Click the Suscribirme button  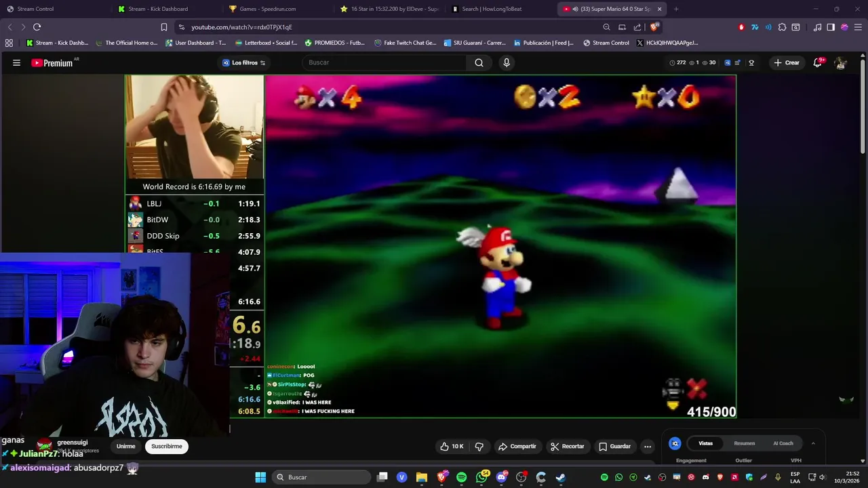tap(166, 446)
